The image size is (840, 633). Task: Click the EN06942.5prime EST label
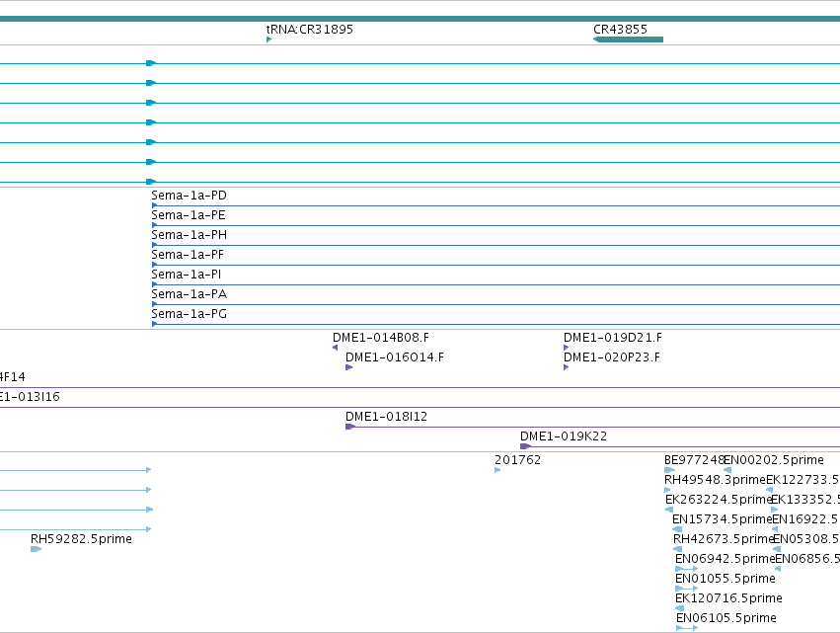(725, 559)
